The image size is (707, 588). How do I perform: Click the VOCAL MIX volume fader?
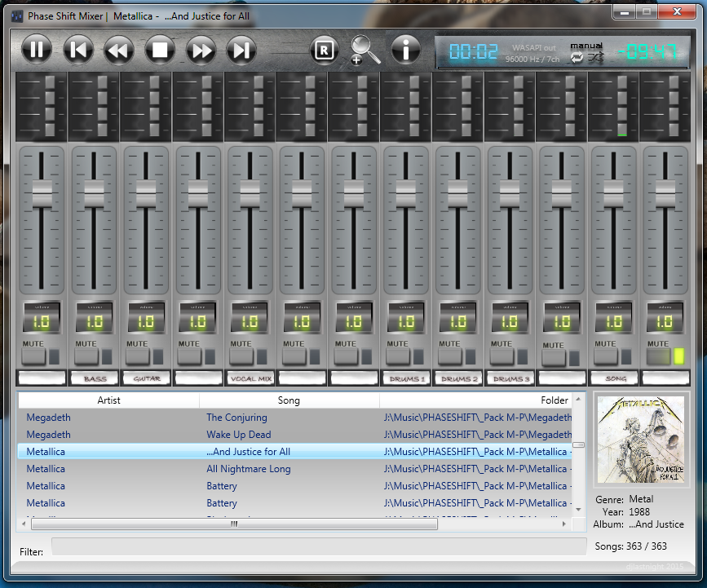click(250, 194)
